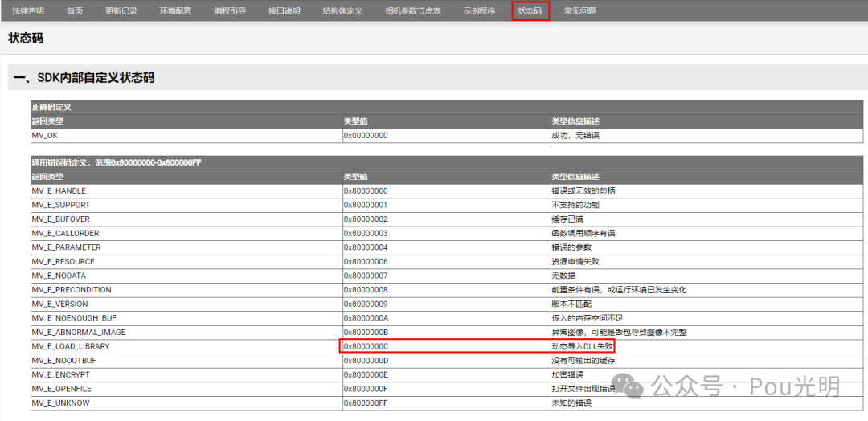Click the description 错误的参数

(x=572, y=247)
